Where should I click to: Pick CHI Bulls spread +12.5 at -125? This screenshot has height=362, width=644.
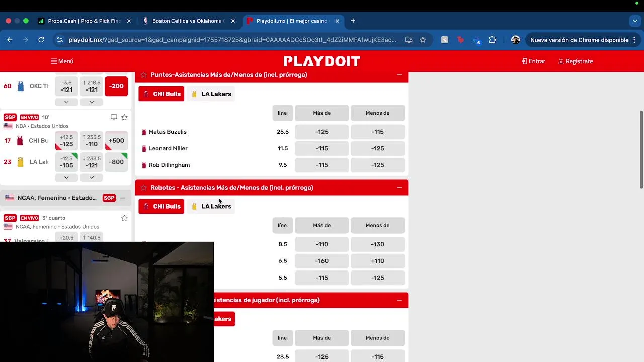(66, 140)
